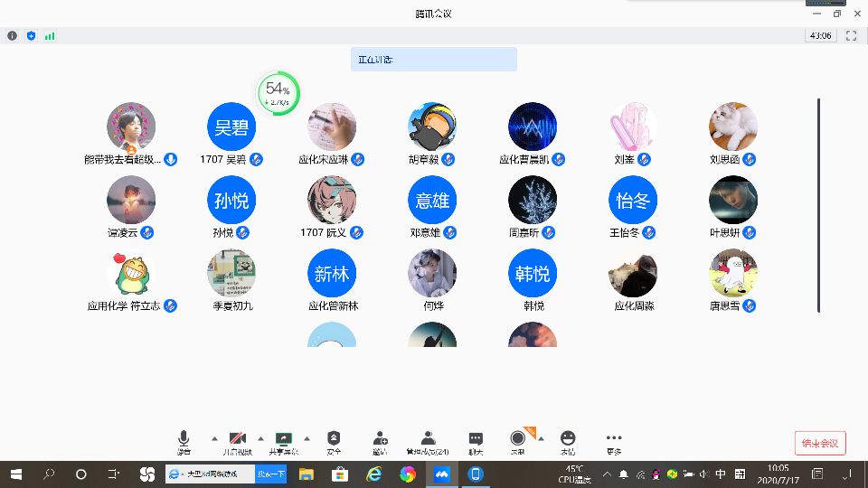This screenshot has height=488, width=868.
Task: Open File Explorer from the Windows taskbar
Action: tap(307, 474)
